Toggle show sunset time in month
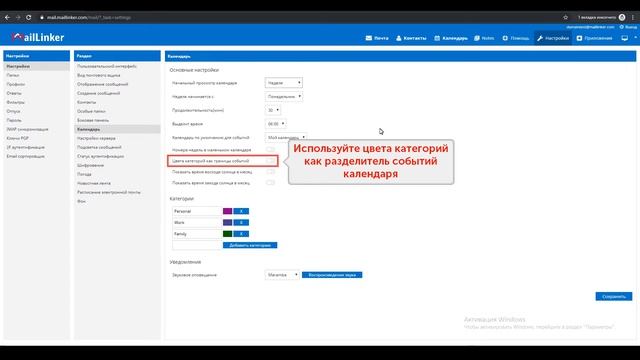640x360 pixels. (270, 183)
